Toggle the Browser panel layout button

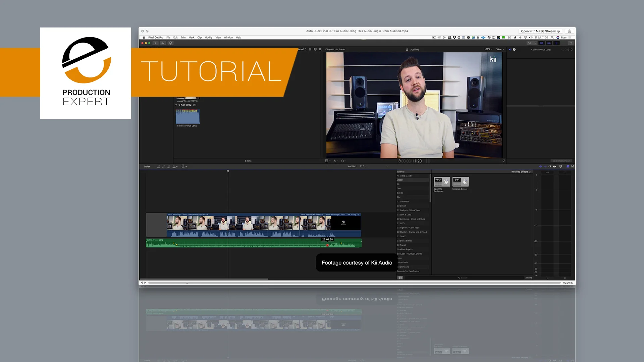tap(541, 43)
